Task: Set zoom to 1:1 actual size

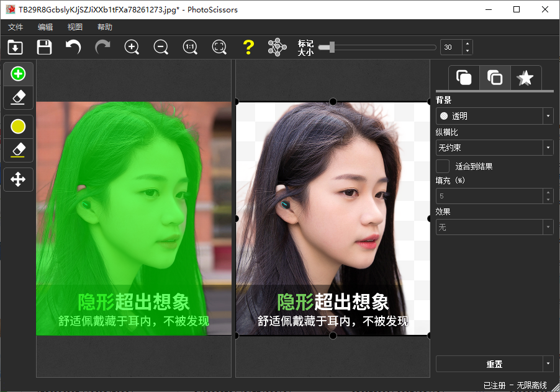Action: click(x=190, y=47)
